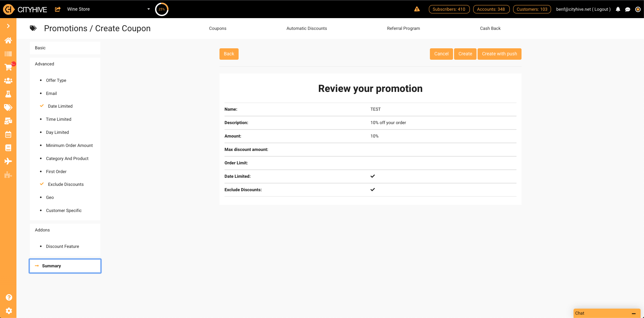This screenshot has width=644, height=318.
Task: Open the calendar icon in the sidebar
Action: (x=8, y=135)
